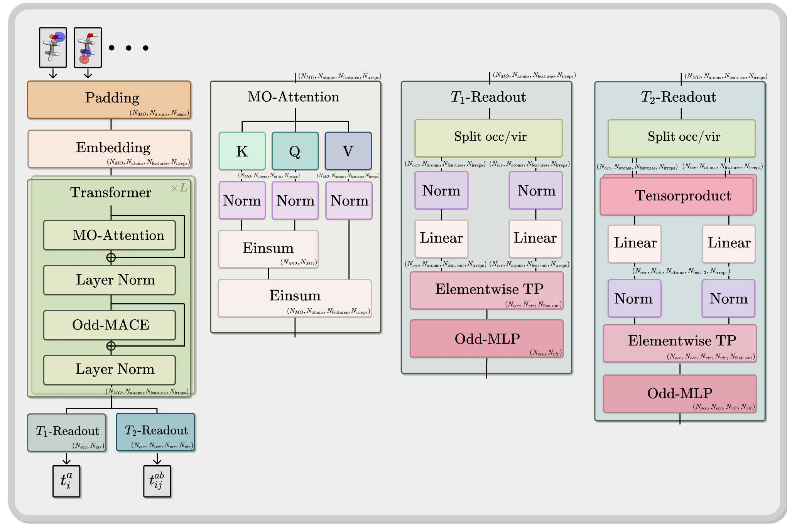Image resolution: width=787 pixels, height=532 pixels.
Task: Select the MO-Attention block inside the Transformer
Action: pyautogui.click(x=110, y=235)
